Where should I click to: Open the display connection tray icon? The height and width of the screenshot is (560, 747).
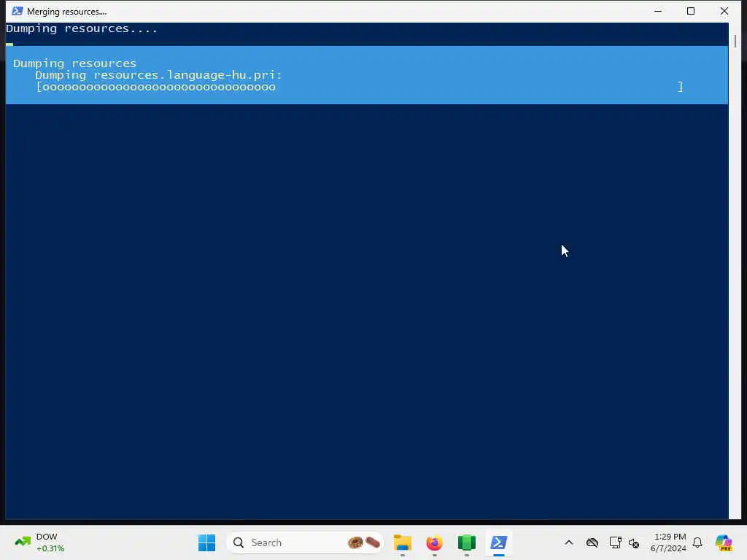point(615,542)
